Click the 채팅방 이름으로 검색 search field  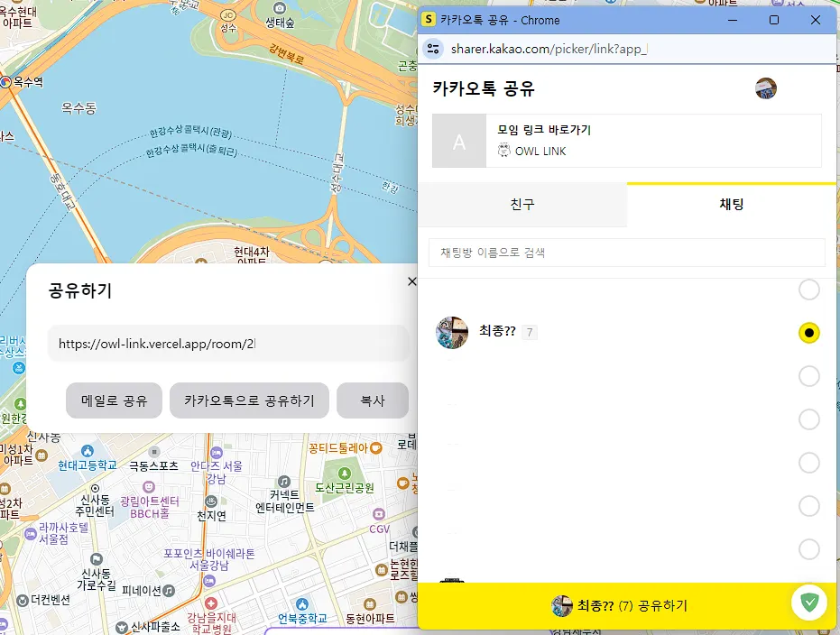point(627,253)
